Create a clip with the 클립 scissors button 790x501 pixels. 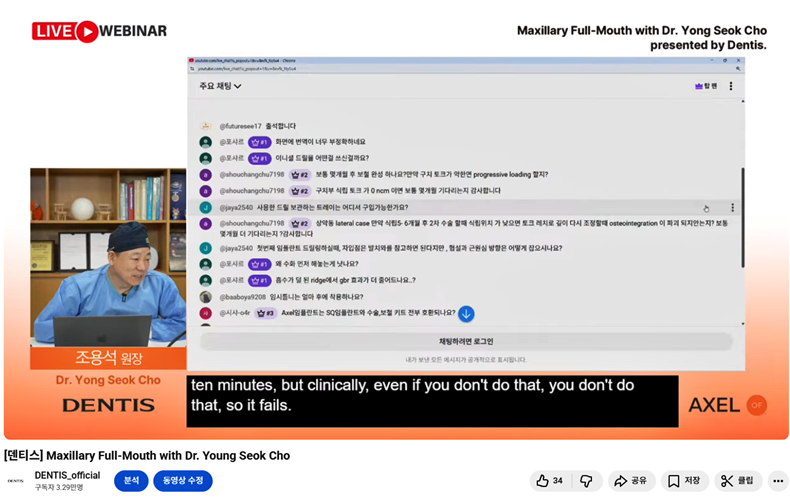click(739, 481)
